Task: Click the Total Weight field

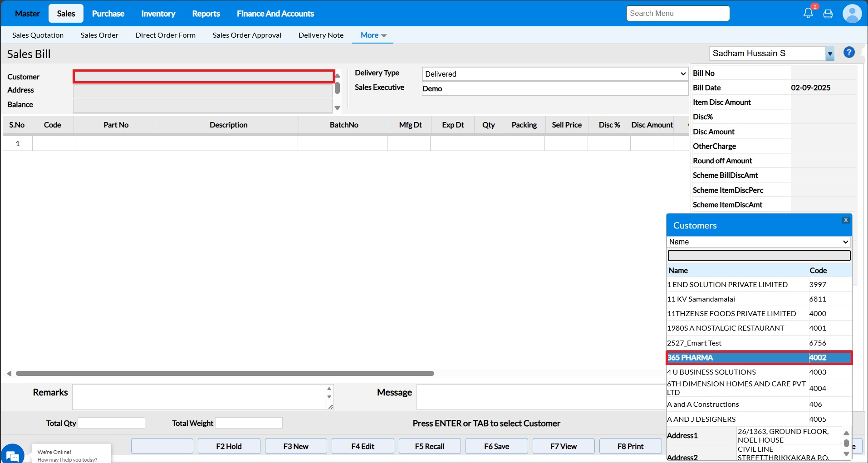Action: click(x=249, y=423)
